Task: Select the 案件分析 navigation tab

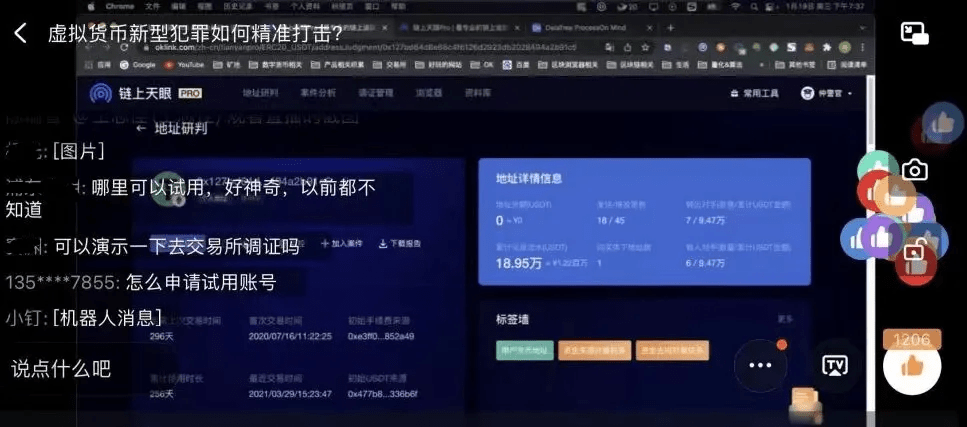Action: tap(318, 93)
